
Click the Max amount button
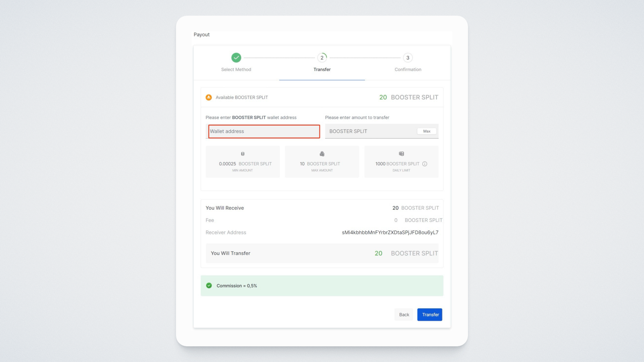(427, 131)
